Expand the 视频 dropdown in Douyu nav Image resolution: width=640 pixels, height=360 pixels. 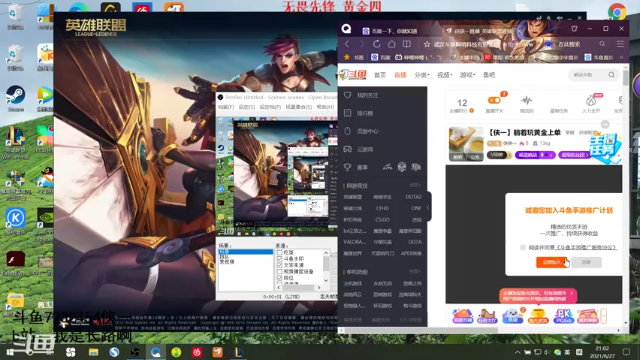coord(444,75)
